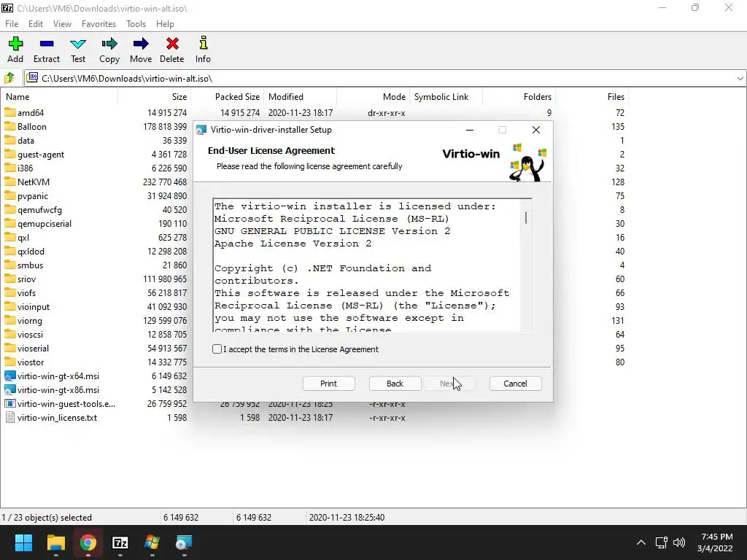Select the qxldod folder row
Screen dimensions: 747x560
pyautogui.click(x=96, y=251)
